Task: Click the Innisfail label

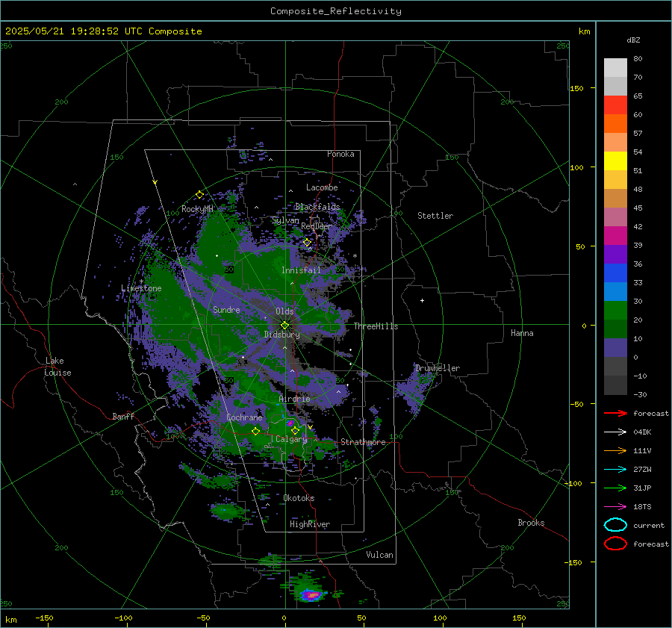Action: coord(301,270)
